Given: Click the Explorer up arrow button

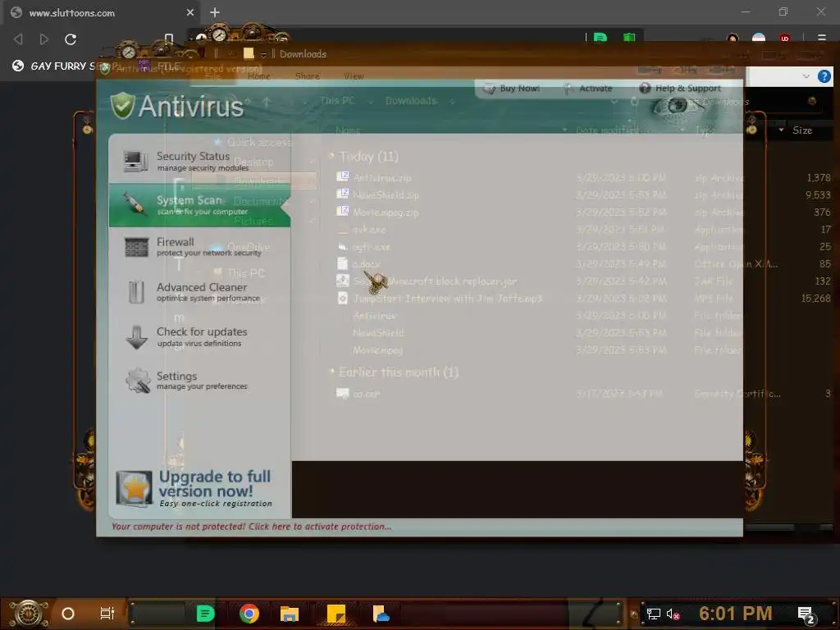Looking at the screenshot, I should (267, 101).
